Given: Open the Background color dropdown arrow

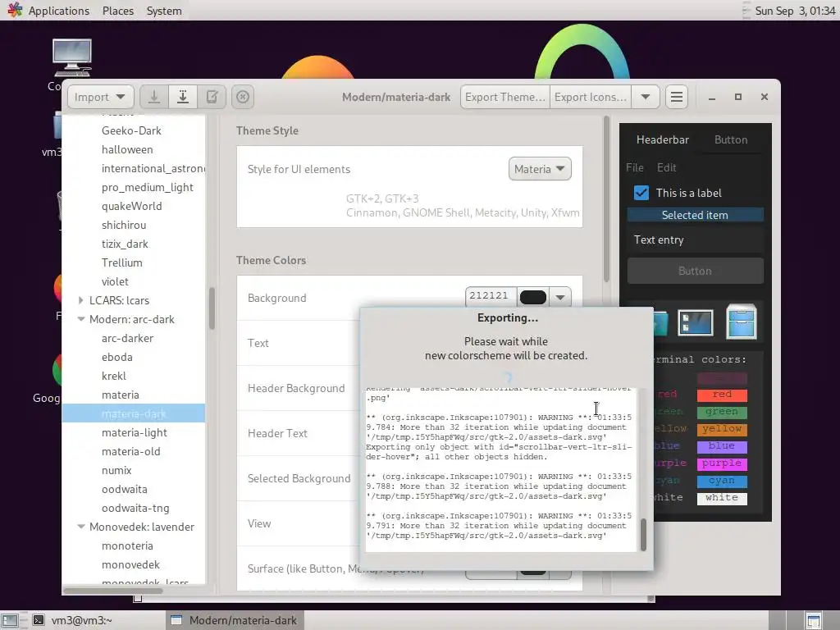Looking at the screenshot, I should click(x=559, y=297).
